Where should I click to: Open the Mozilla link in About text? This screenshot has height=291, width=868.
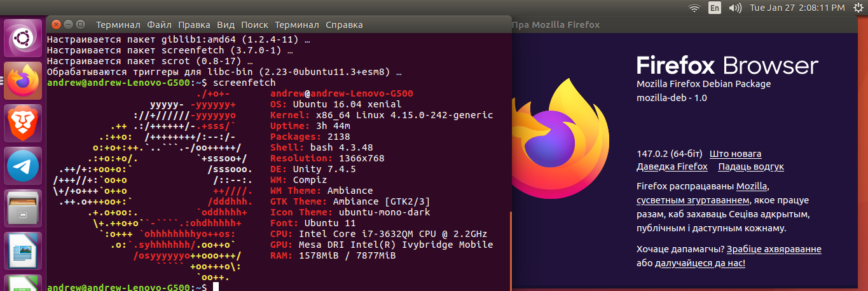(752, 186)
